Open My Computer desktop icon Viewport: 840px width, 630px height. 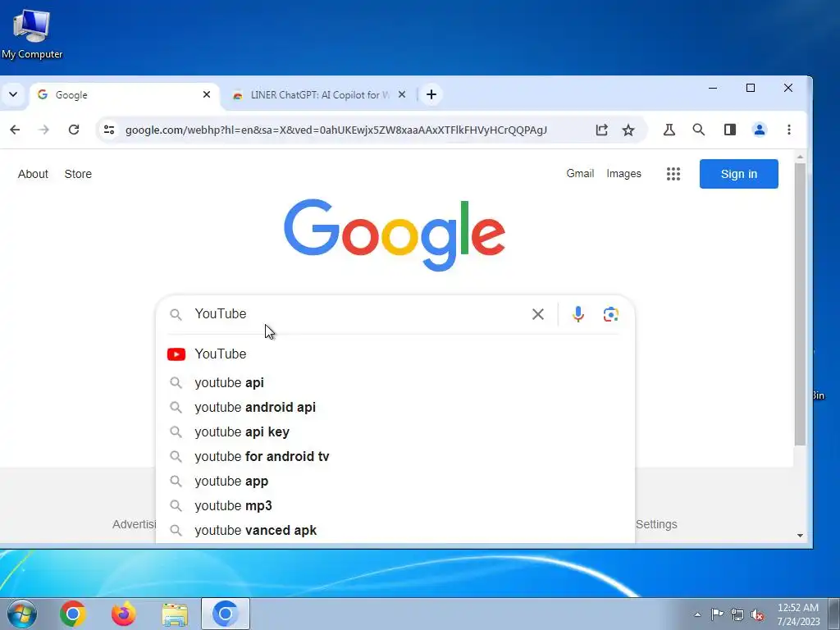click(32, 33)
